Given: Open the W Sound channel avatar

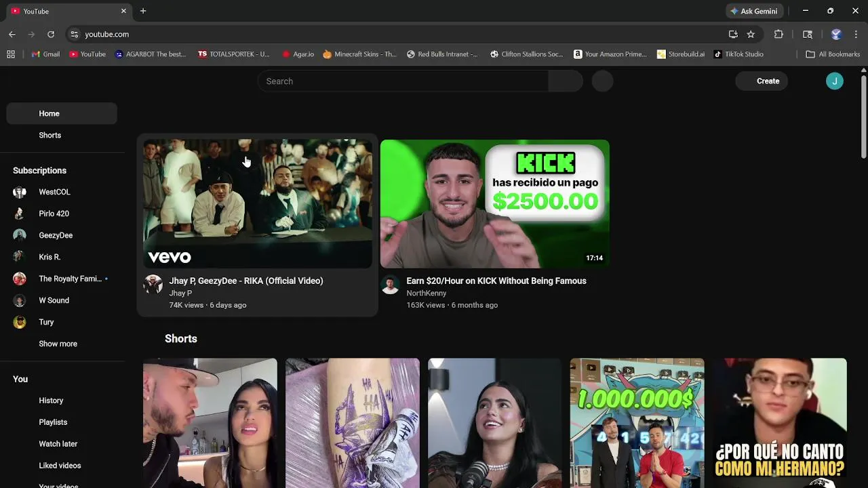Looking at the screenshot, I should (20, 300).
